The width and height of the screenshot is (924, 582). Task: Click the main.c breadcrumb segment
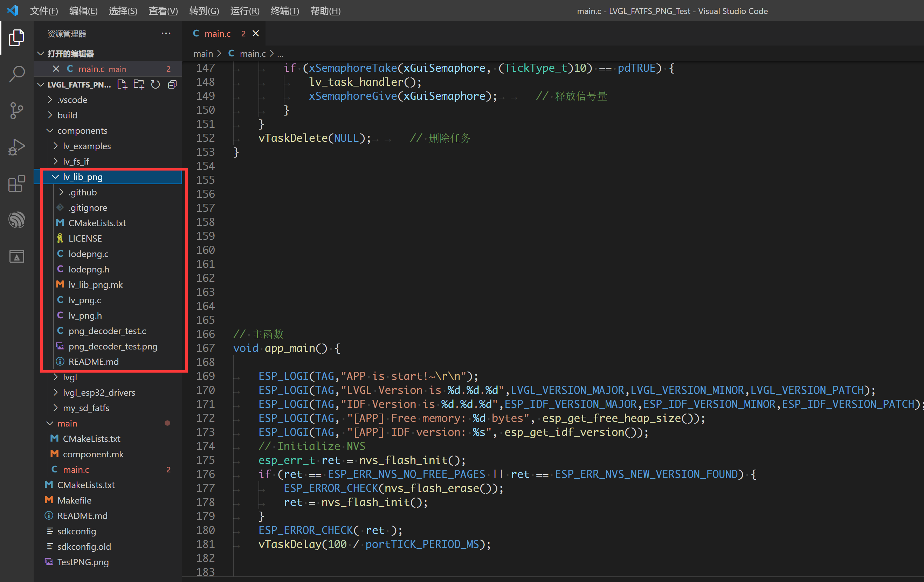coord(252,54)
